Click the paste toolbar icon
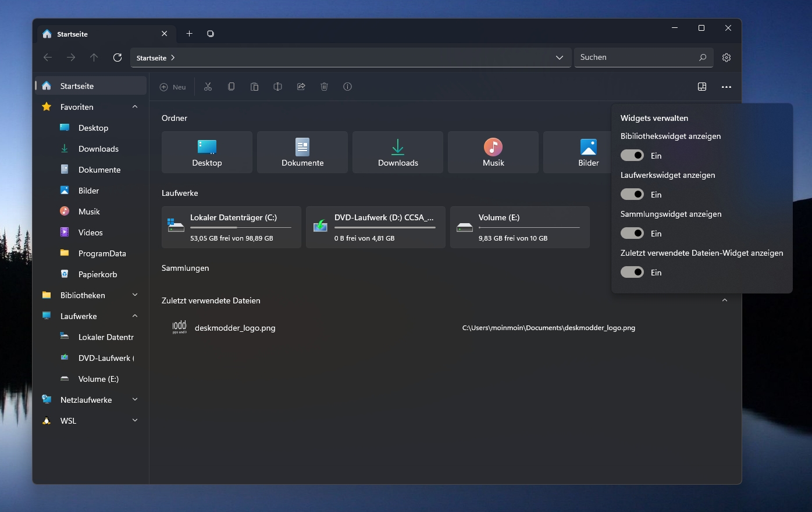Viewport: 812px width, 512px height. (x=254, y=87)
